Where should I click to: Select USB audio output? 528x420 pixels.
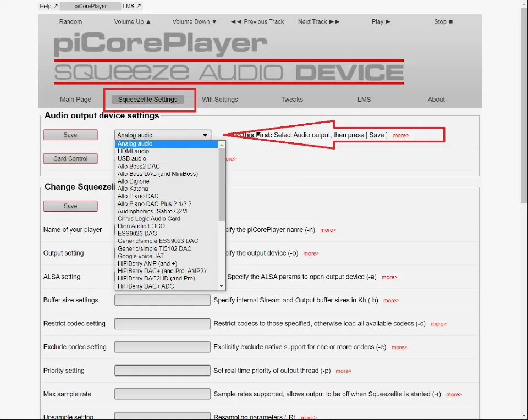[x=166, y=158]
